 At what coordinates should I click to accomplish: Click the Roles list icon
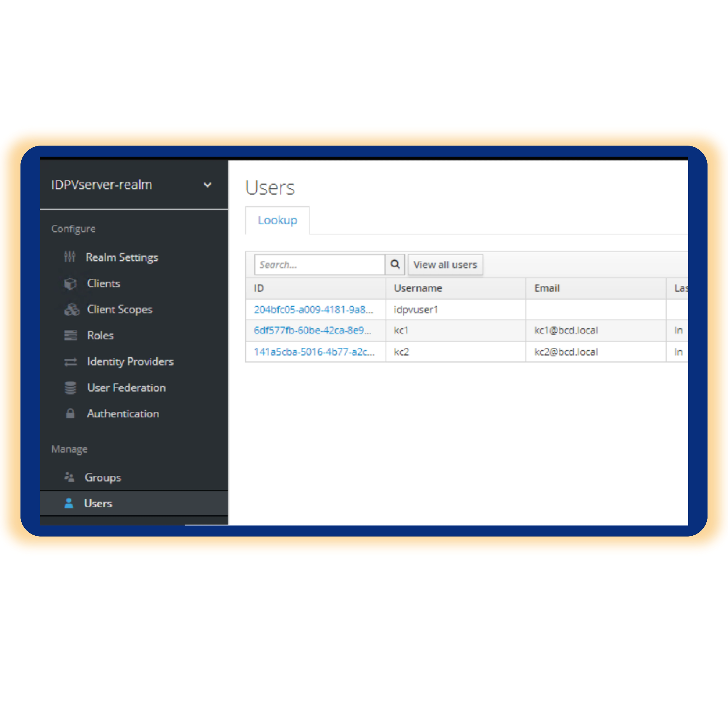(x=71, y=335)
